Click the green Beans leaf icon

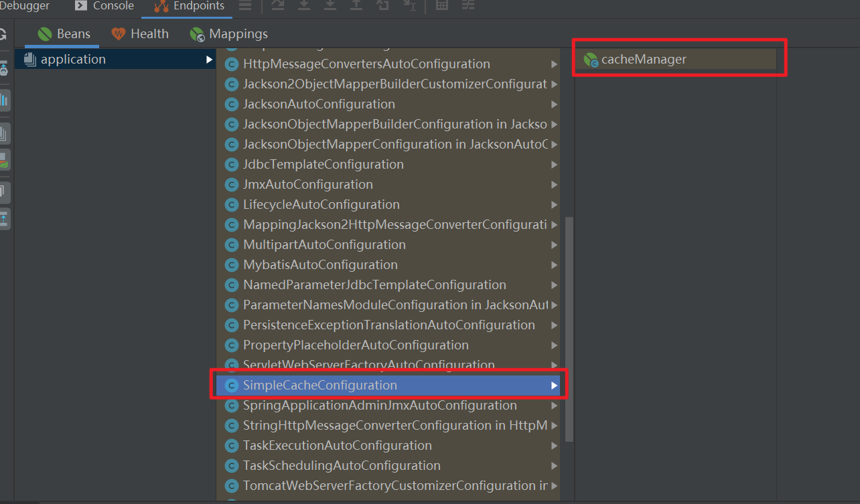45,33
